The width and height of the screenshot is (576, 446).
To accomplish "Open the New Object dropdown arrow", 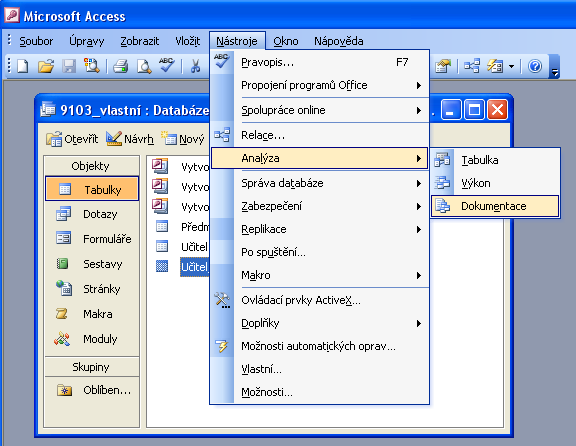I will pos(511,67).
